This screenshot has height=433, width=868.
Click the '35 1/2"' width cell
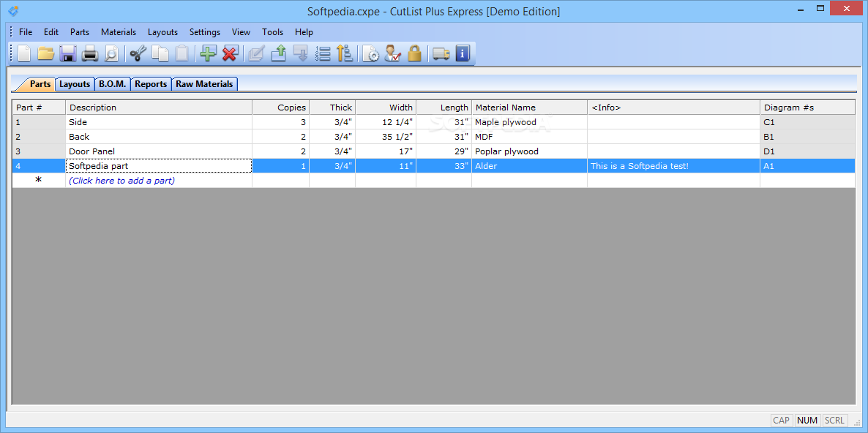point(385,137)
